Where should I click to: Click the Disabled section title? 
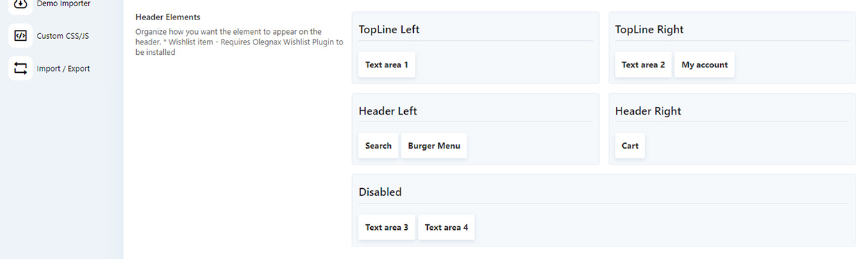point(380,192)
